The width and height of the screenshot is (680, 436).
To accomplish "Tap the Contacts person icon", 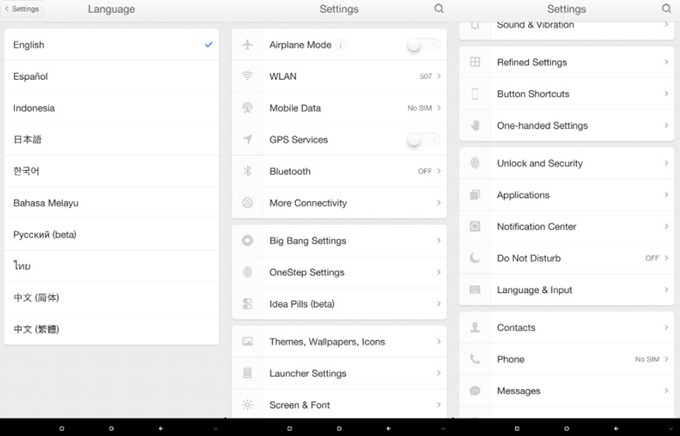I will [475, 327].
